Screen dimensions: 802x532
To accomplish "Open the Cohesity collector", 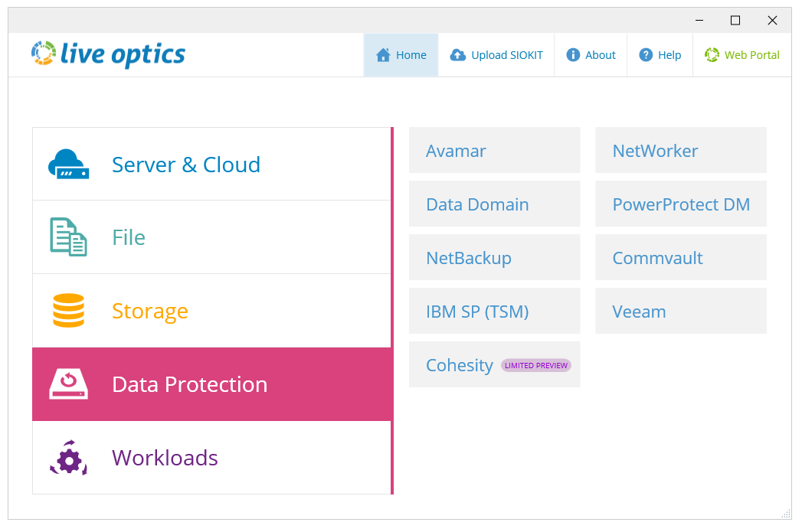I will [x=495, y=364].
